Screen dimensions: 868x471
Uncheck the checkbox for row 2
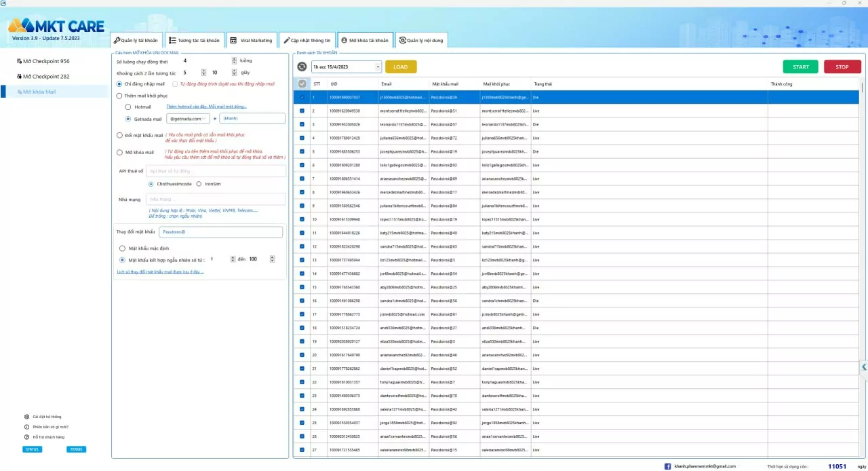[302, 111]
